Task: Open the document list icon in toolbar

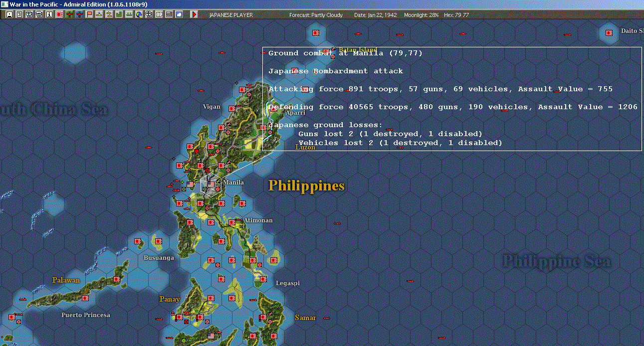Action: pyautogui.click(x=19, y=14)
